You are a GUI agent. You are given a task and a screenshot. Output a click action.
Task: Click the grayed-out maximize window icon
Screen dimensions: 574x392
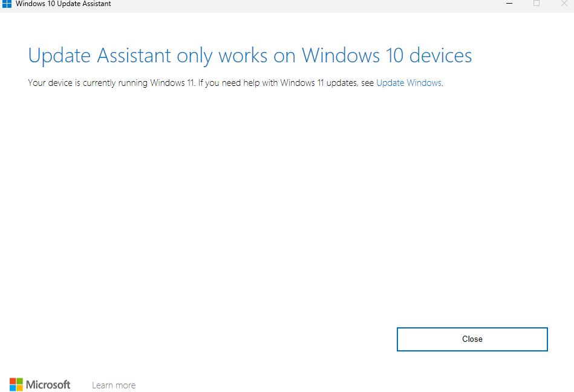536,3
